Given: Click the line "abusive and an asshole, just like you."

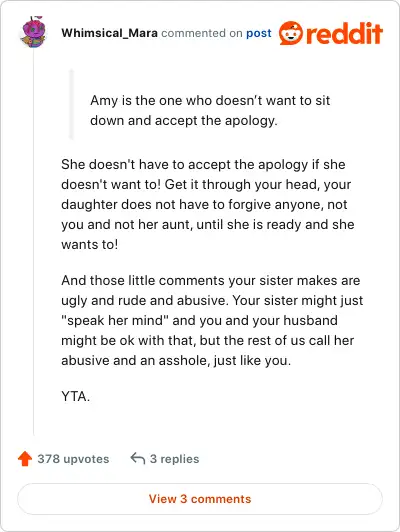Looking at the screenshot, I should [x=176, y=360].
